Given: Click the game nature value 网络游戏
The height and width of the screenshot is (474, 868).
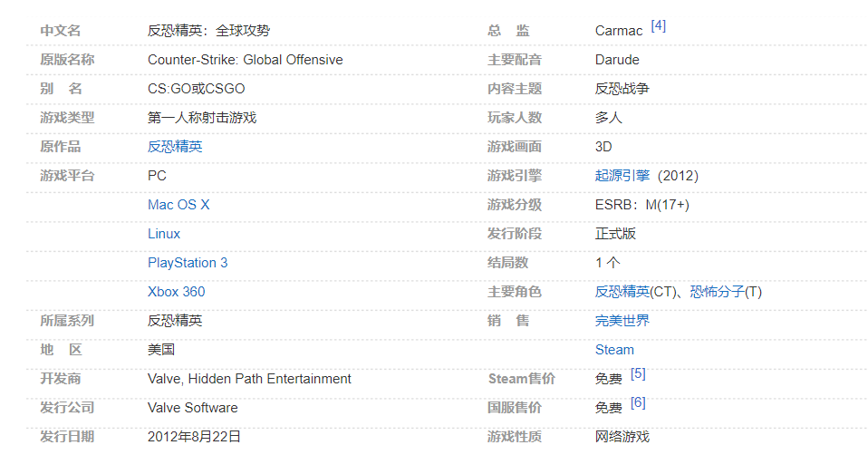Looking at the screenshot, I should point(622,437).
